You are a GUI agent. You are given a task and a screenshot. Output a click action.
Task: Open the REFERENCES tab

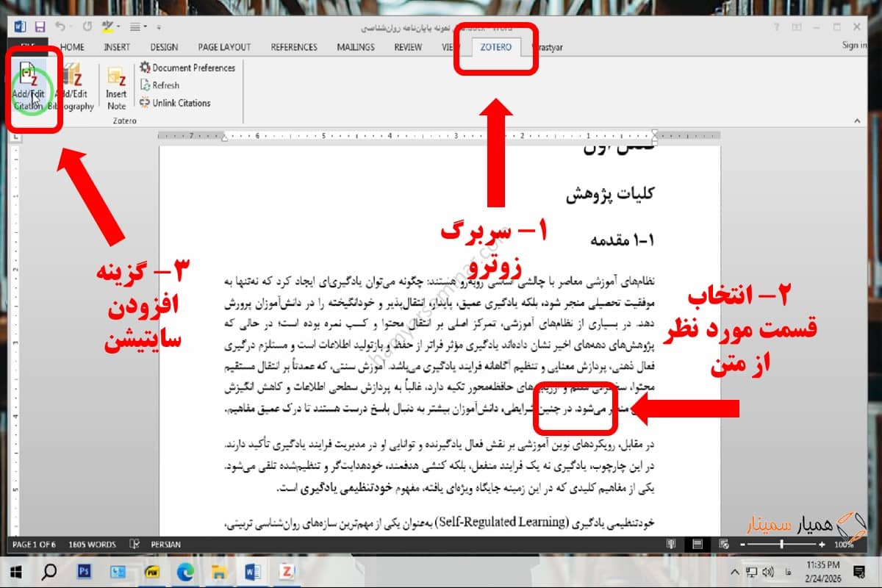click(293, 47)
